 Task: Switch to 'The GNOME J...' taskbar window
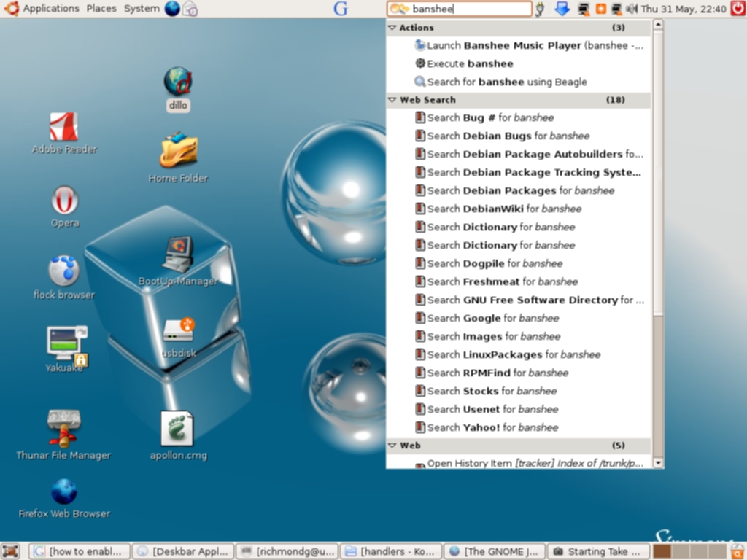(x=495, y=551)
